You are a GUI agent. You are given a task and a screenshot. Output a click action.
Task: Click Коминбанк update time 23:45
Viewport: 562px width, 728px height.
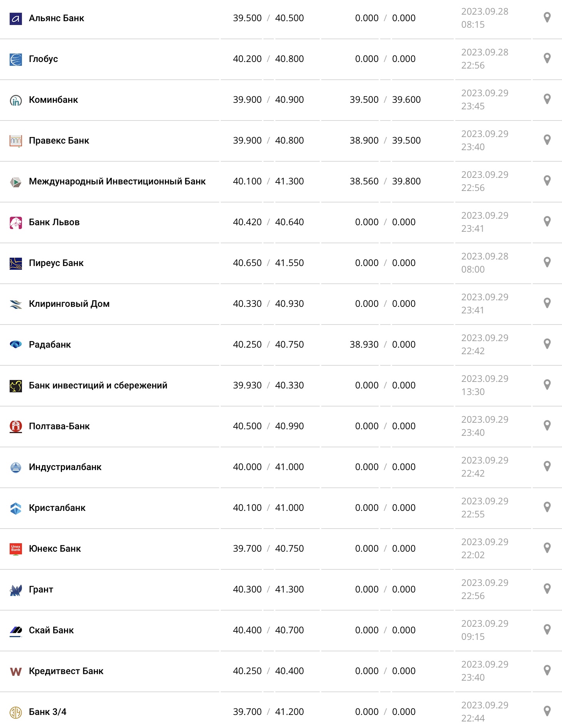tap(473, 106)
